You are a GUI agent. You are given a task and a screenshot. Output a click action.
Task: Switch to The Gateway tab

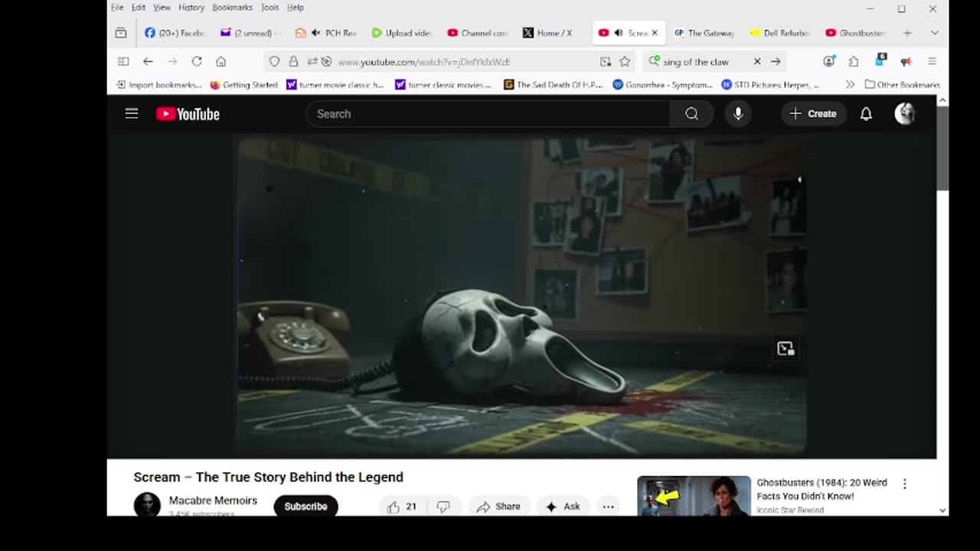704,33
